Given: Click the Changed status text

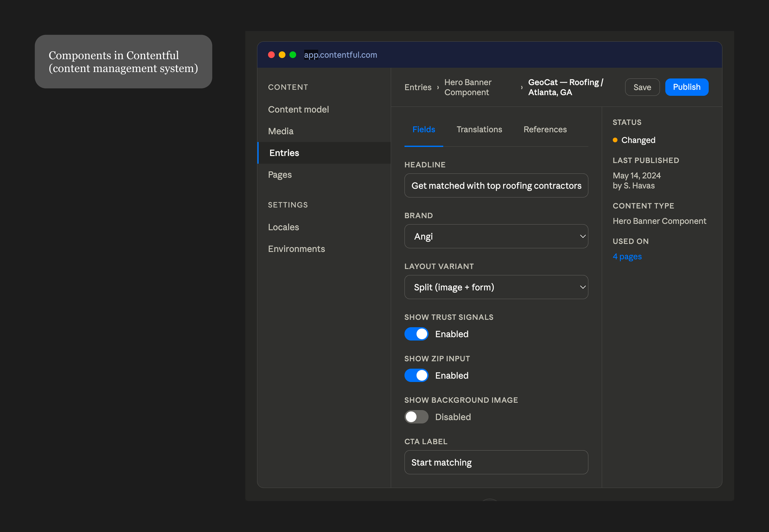Looking at the screenshot, I should coord(638,140).
